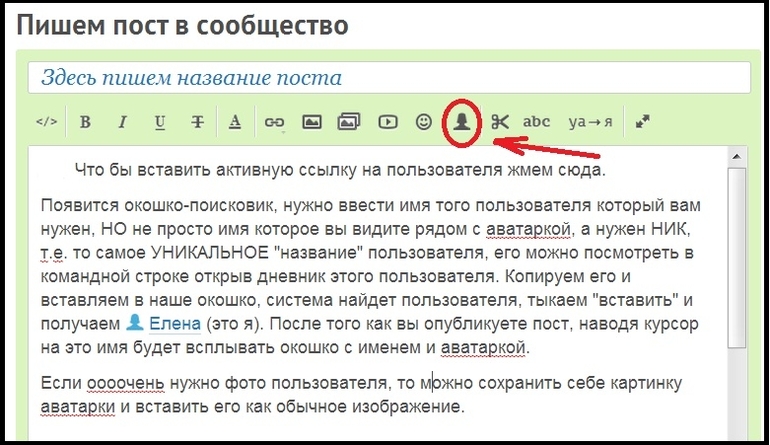The width and height of the screenshot is (770, 445).
Task: Open the text color picker
Action: click(x=235, y=121)
